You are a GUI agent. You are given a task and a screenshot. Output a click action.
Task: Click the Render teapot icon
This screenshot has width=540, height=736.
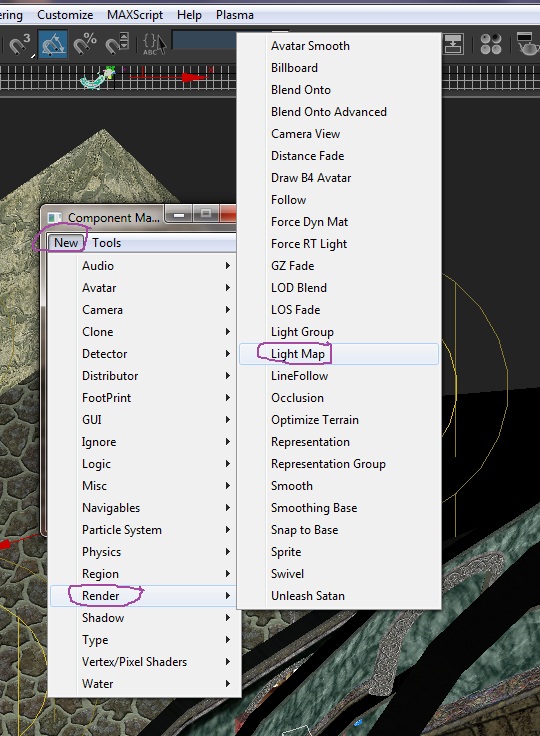[527, 43]
